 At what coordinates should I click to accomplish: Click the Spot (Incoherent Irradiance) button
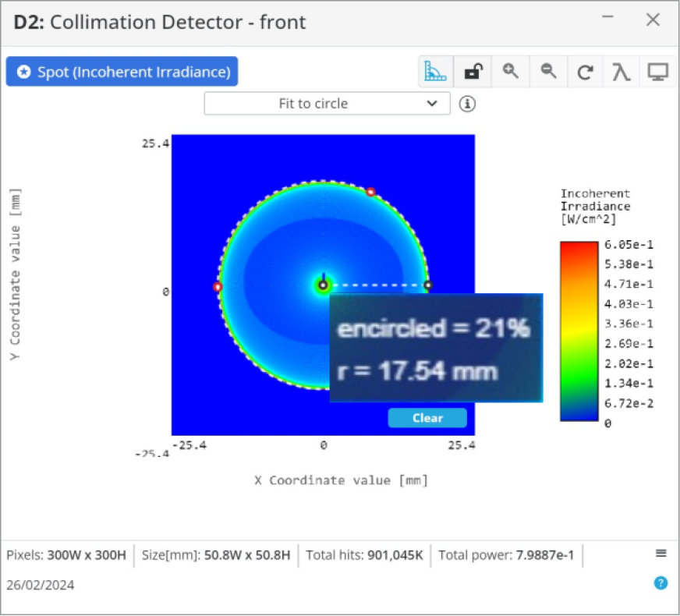point(122,72)
